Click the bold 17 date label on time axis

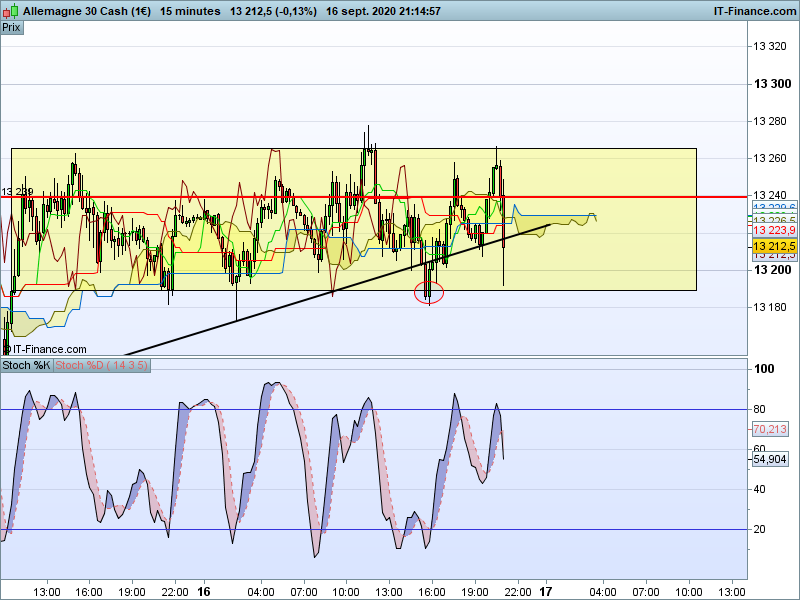546,592
